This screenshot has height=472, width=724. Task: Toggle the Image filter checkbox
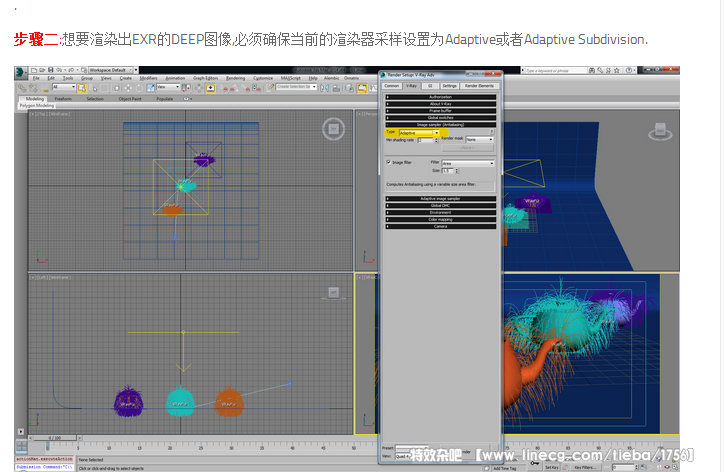tap(388, 162)
